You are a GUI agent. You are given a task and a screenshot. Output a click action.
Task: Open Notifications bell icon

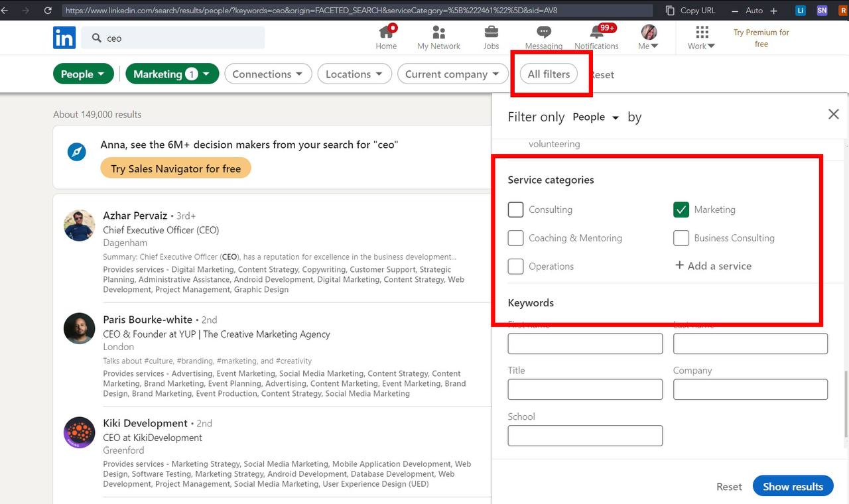pyautogui.click(x=596, y=32)
